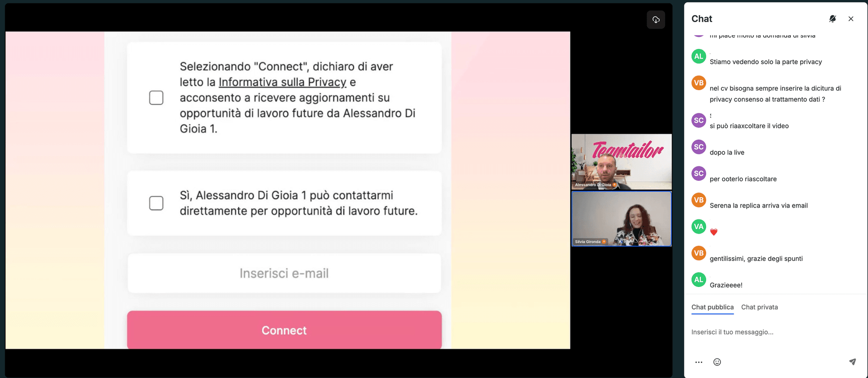Click the cloud download icon above the video
The height and width of the screenshot is (378, 868).
point(656,20)
